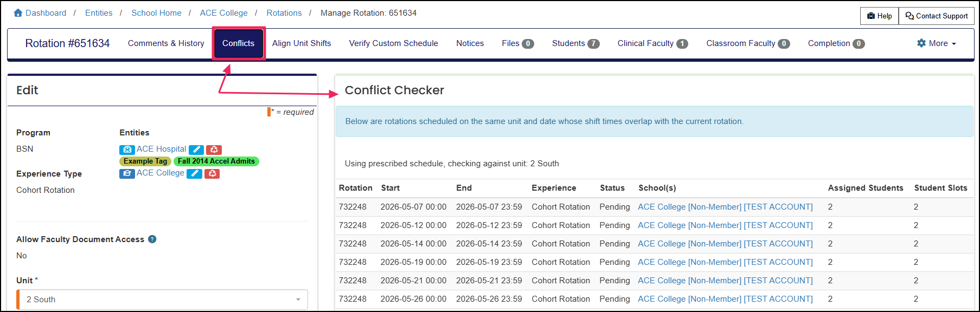
Task: Click the Contact Support button
Action: pyautogui.click(x=937, y=16)
